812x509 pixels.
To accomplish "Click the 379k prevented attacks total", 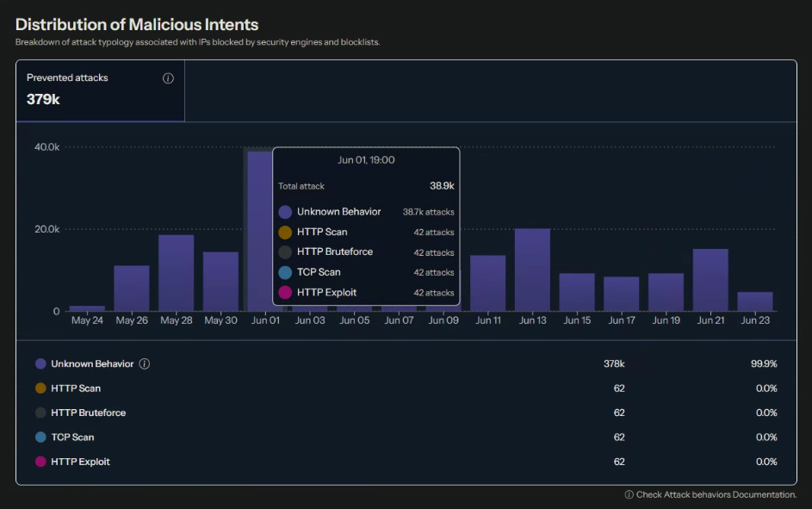I will [x=44, y=99].
